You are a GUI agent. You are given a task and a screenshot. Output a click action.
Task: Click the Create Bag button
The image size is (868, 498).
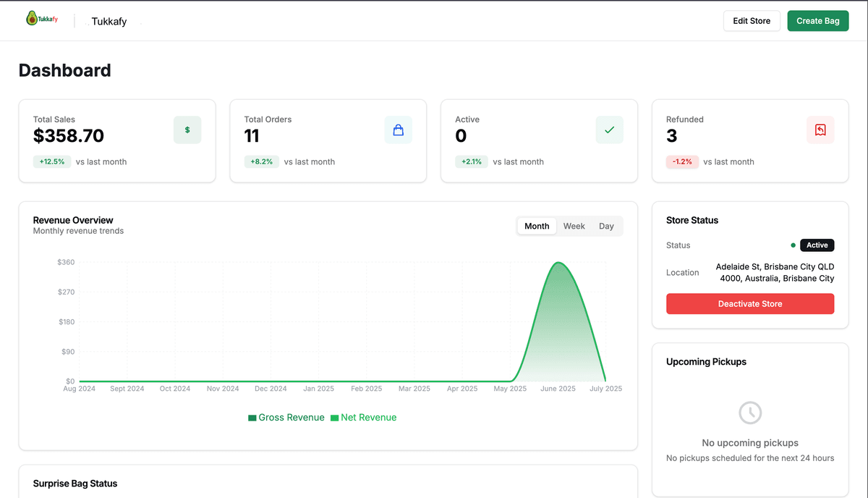pos(818,20)
